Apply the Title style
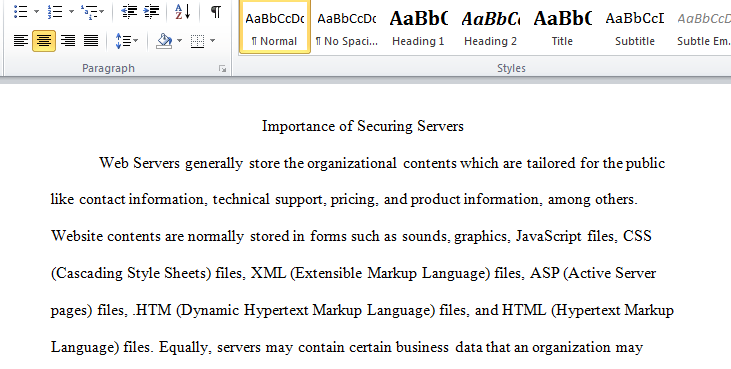The height and width of the screenshot is (369, 731). (562, 27)
